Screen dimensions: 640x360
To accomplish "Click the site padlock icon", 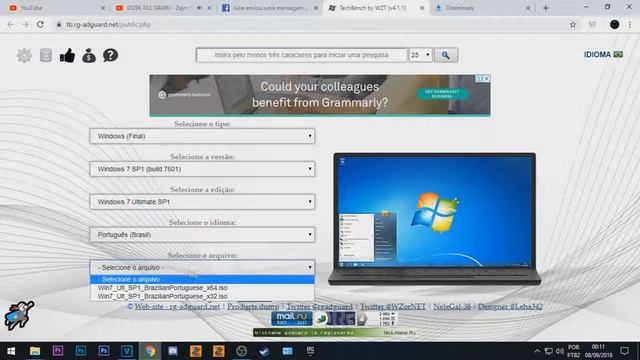I will pyautogui.click(x=59, y=24).
